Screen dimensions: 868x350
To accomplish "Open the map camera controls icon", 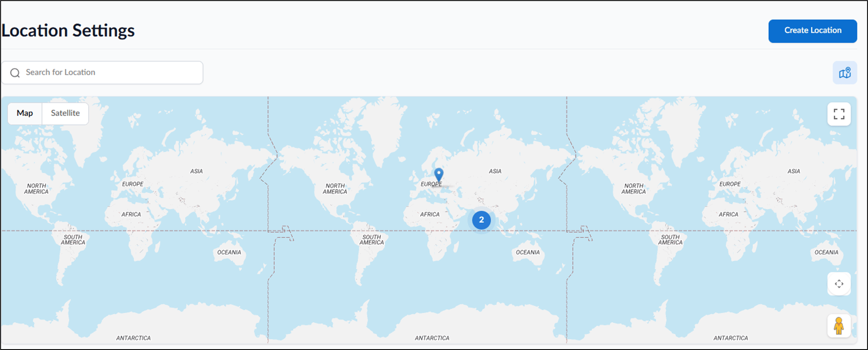I will pyautogui.click(x=839, y=284).
